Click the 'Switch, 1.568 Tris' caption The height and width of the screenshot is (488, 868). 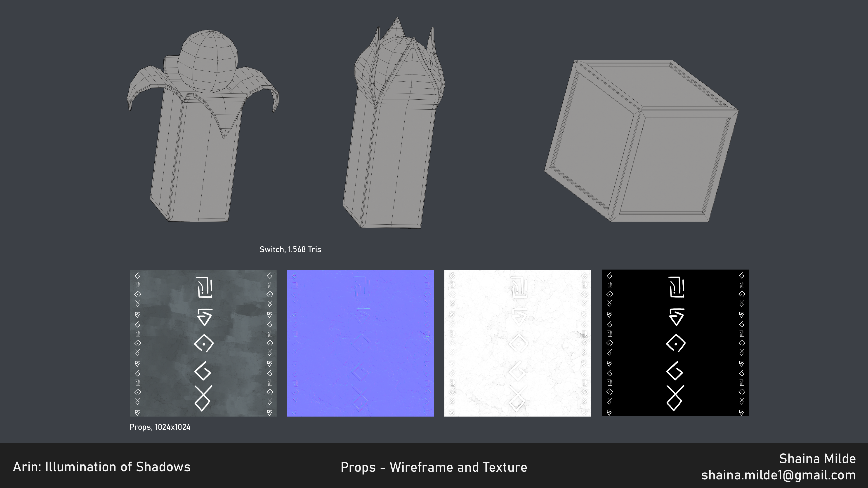290,250
